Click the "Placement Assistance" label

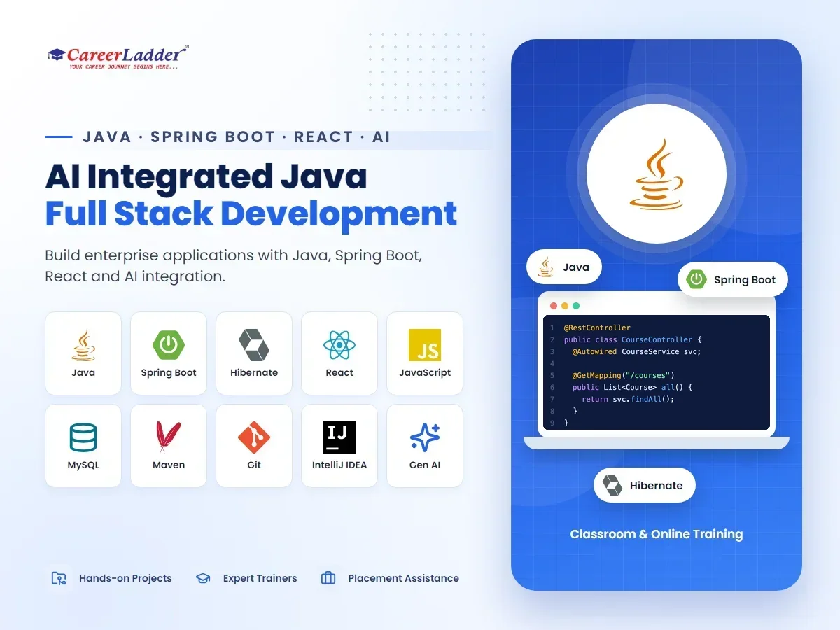pos(404,578)
